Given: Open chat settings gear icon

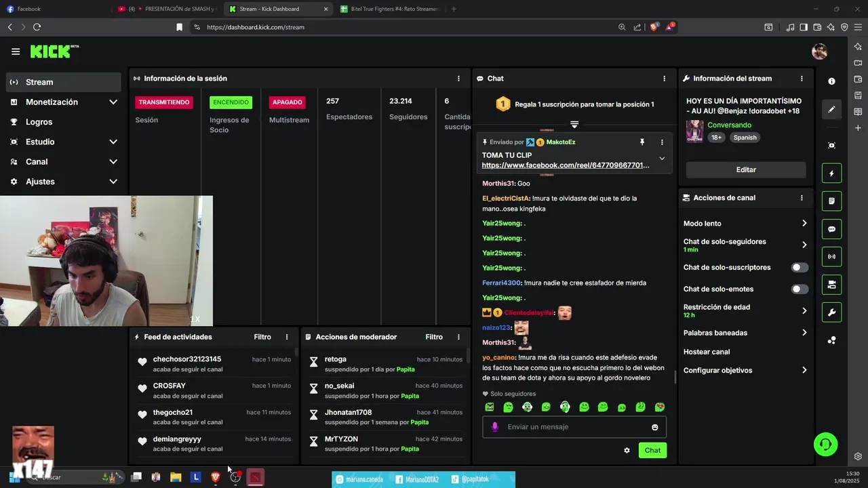Looking at the screenshot, I should 627,450.
